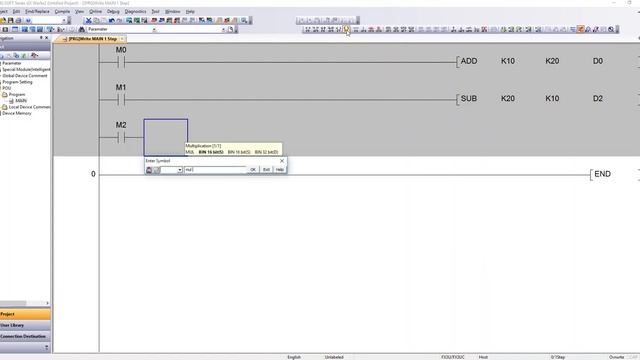Open the Connection Destination view button
The image size is (640, 360).
(x=25, y=336)
